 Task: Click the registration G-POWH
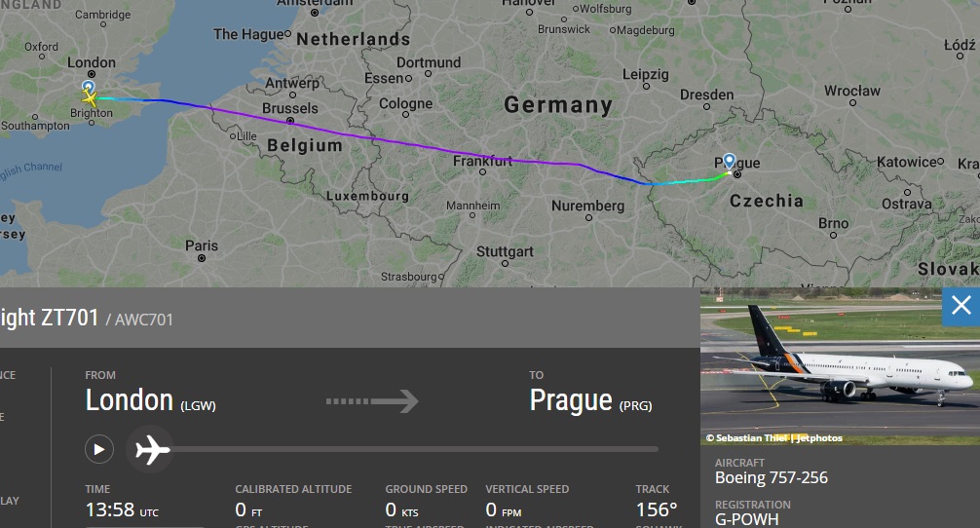[x=747, y=519]
